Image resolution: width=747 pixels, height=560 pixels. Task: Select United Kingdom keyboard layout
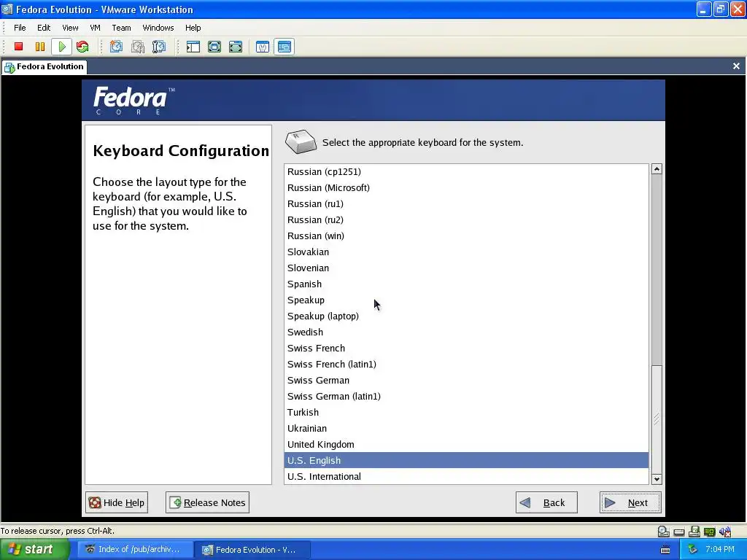pos(466,444)
